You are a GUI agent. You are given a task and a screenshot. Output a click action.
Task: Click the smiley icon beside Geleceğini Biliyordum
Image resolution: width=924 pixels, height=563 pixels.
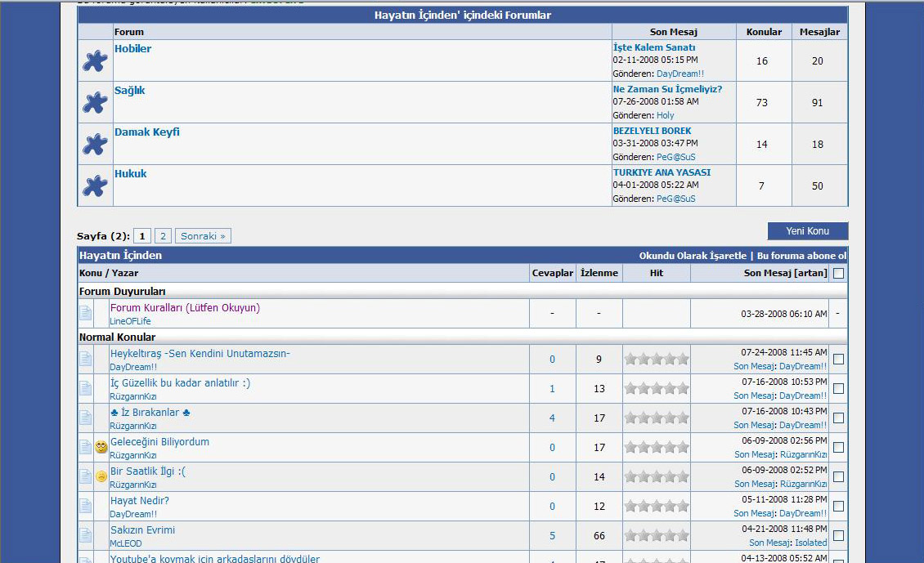point(101,447)
